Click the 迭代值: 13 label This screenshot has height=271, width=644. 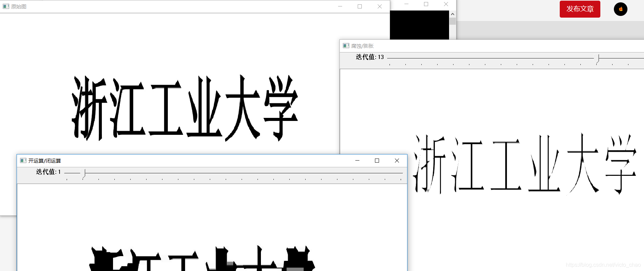(370, 57)
